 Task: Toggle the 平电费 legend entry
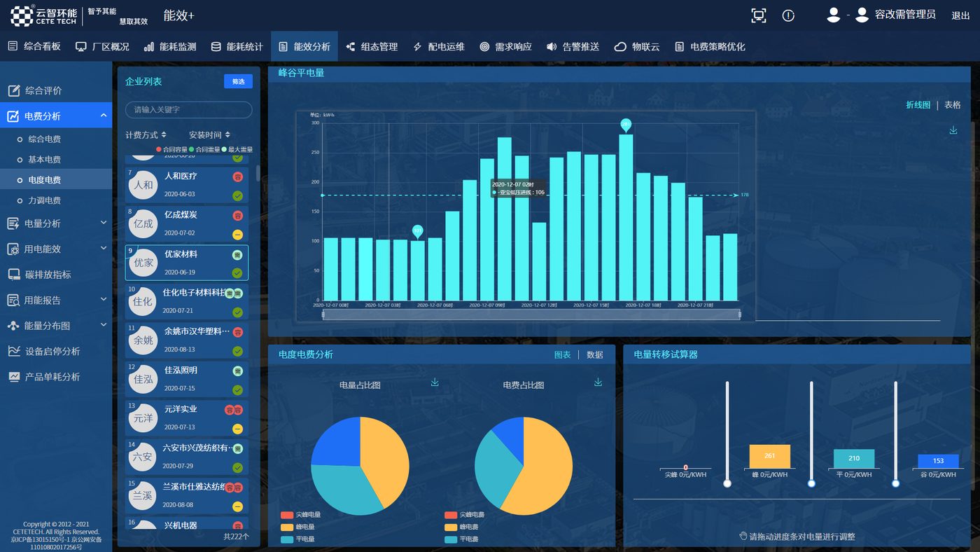pos(461,539)
